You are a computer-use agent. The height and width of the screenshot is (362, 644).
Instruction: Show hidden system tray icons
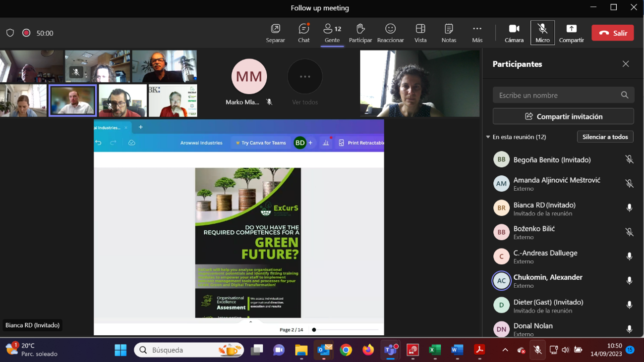(505, 350)
